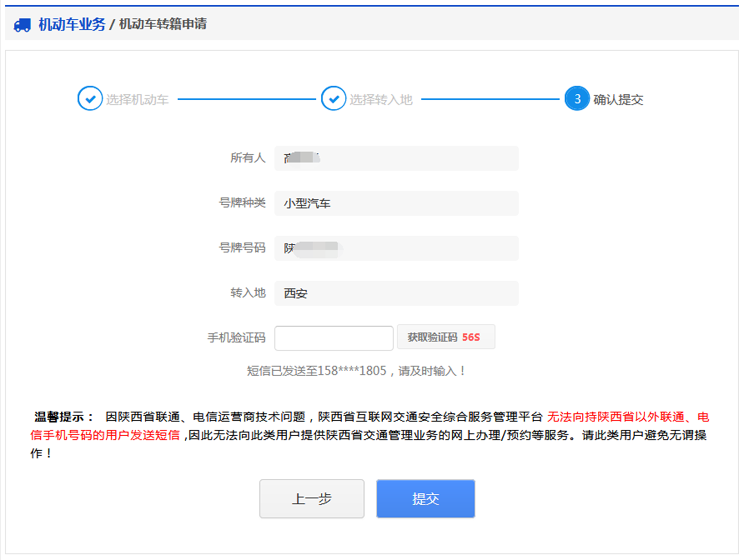Go back with the 上一步 button
Screen dimensions: 744x560
click(312, 499)
